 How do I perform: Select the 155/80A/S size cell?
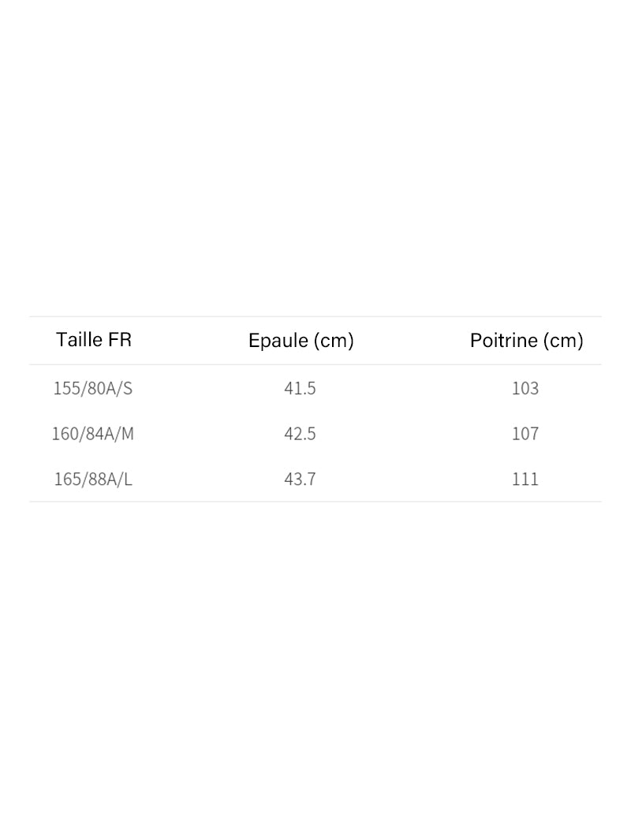[x=93, y=388]
